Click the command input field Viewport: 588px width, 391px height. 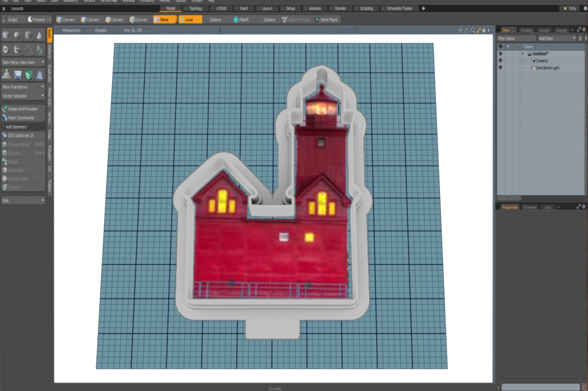pos(539,387)
